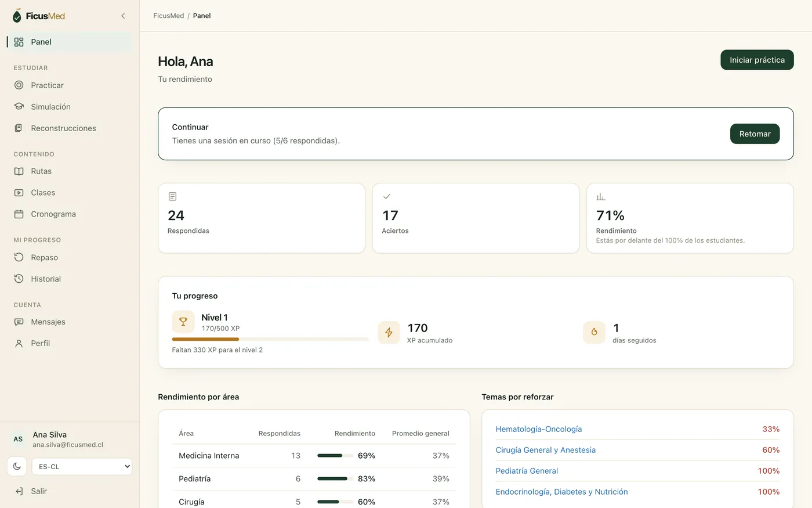Click the Nivel 1 XP progress bar
Screen dimensions: 812x508
click(x=270, y=339)
